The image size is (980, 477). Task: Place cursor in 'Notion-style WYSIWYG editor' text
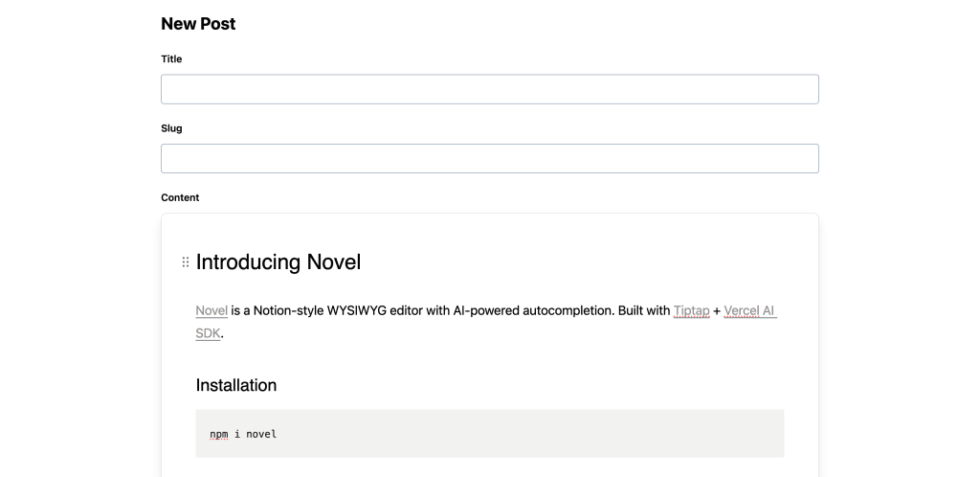[338, 310]
